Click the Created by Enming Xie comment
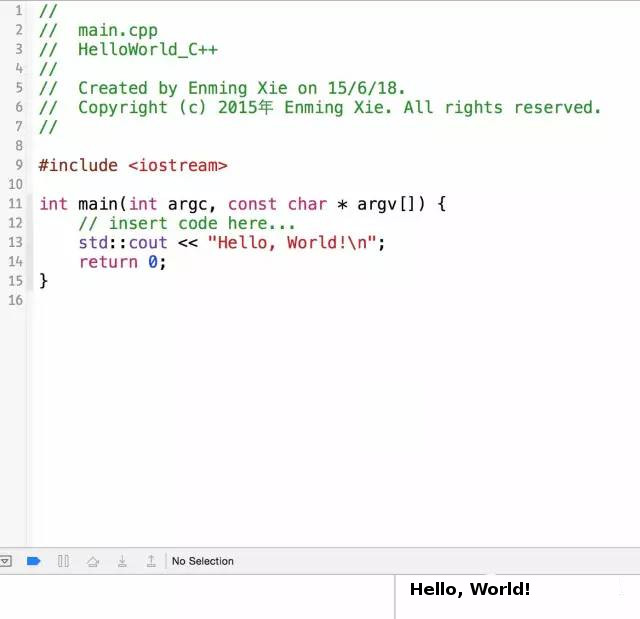Screen dimensions: 640x619 click(242, 88)
